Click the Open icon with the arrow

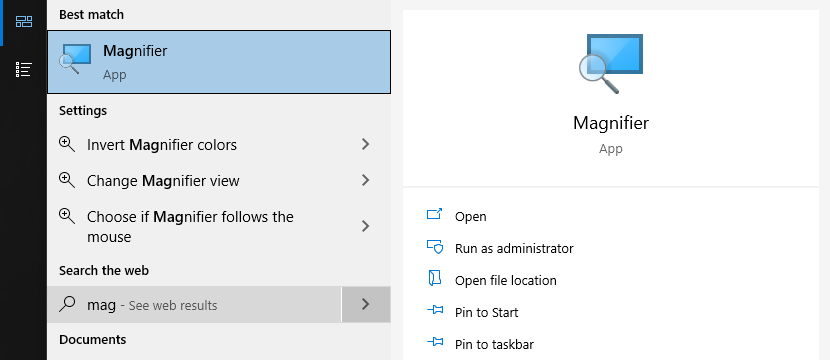[434, 215]
